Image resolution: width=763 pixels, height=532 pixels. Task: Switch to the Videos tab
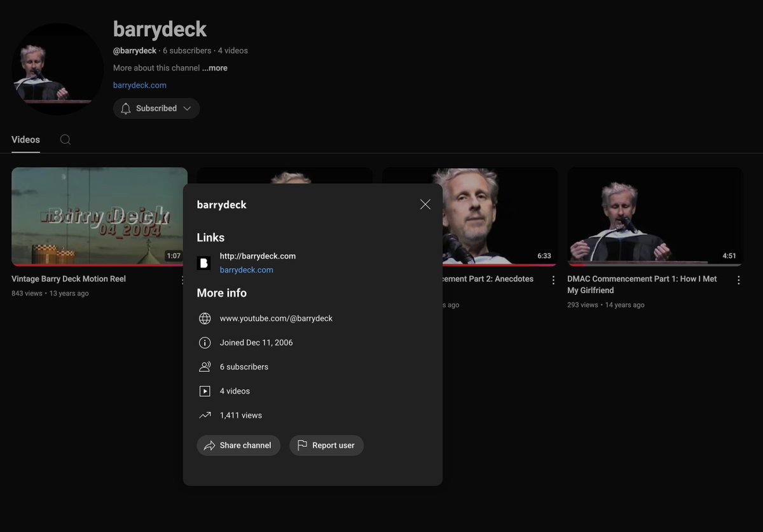[25, 140]
